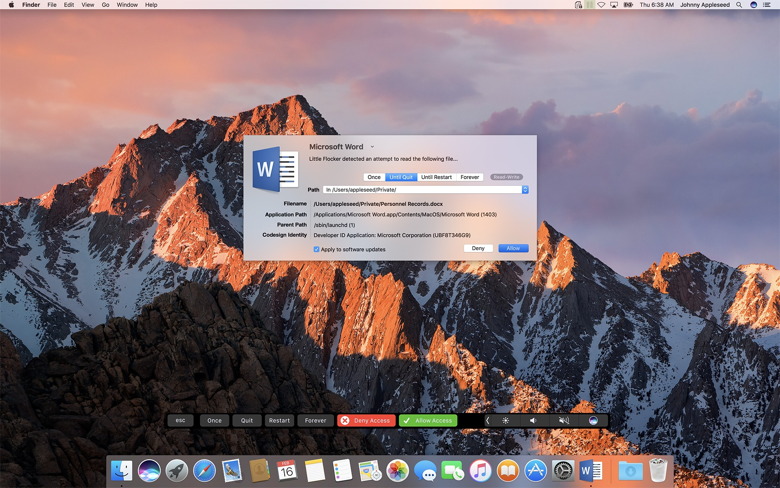Open iTunes from the dock

(x=480, y=470)
